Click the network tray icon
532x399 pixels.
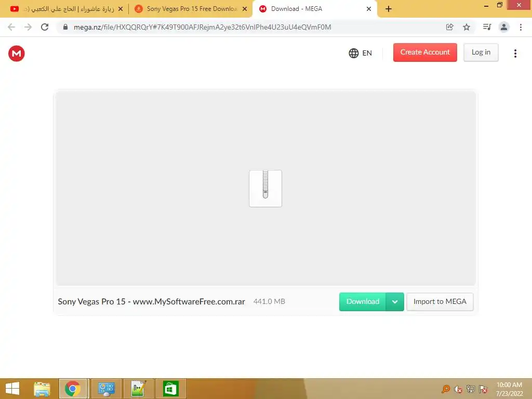click(x=471, y=389)
